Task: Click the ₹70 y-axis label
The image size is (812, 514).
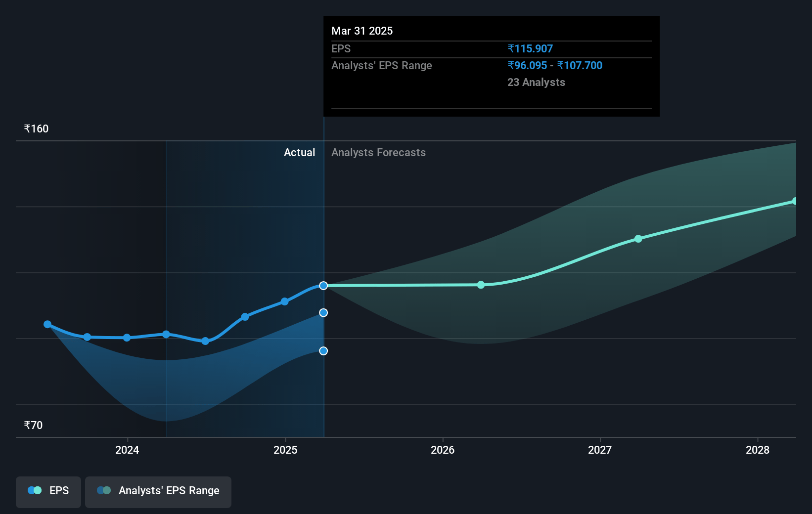Action: [x=33, y=425]
